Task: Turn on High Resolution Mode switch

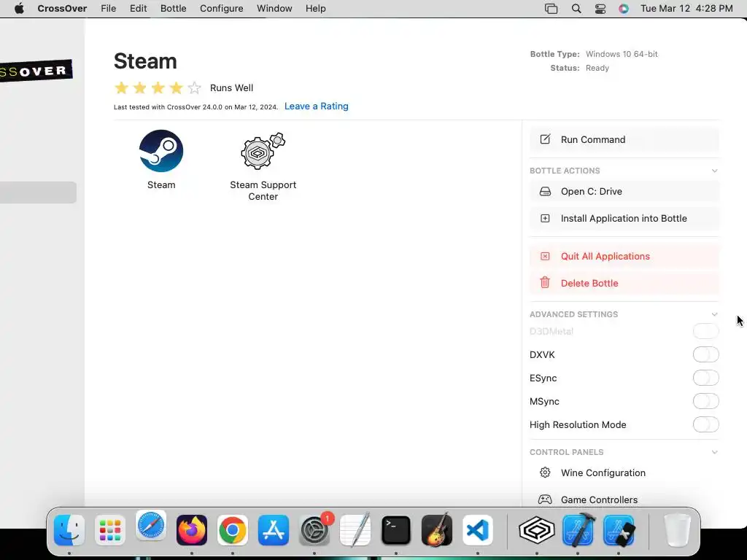Action: pos(705,424)
